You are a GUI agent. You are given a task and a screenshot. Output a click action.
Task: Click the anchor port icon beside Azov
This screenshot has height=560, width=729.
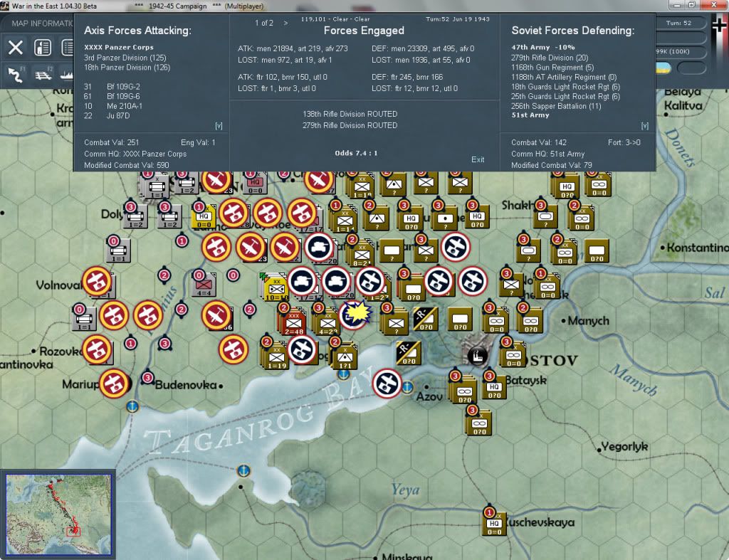point(407,386)
